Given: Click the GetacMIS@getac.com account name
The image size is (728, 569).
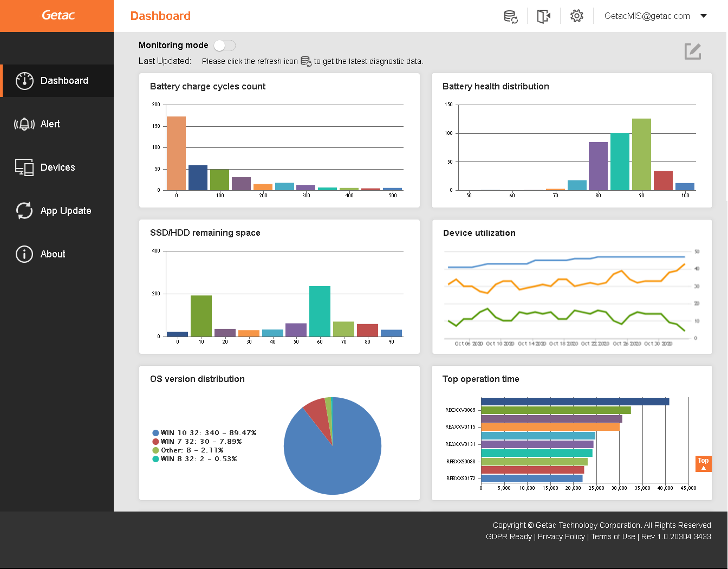Looking at the screenshot, I should pos(647,16).
